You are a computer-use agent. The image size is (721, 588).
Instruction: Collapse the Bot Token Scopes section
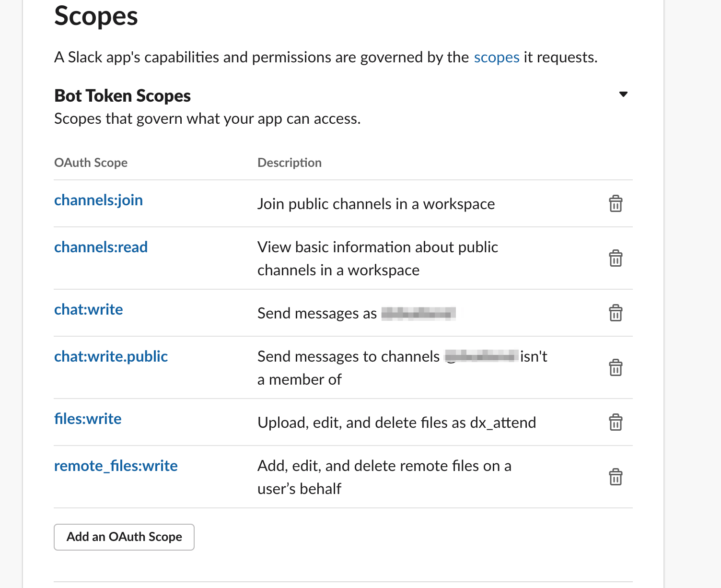pos(623,94)
